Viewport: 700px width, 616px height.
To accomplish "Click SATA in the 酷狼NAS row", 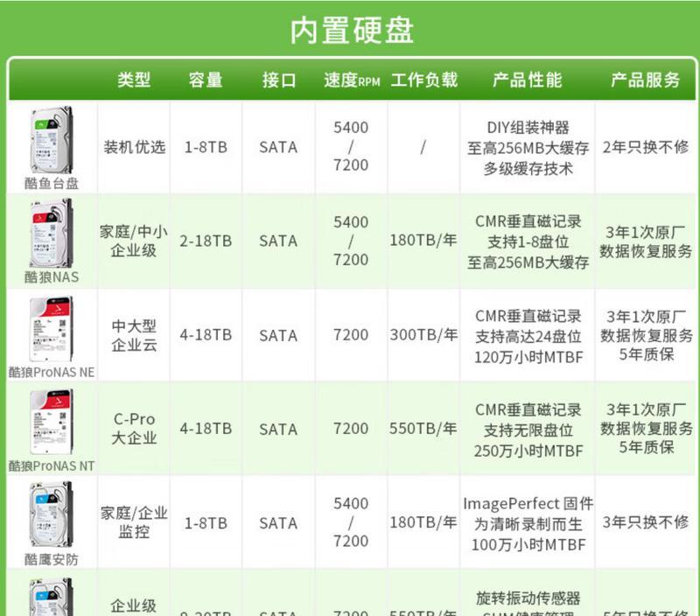I will click(278, 241).
